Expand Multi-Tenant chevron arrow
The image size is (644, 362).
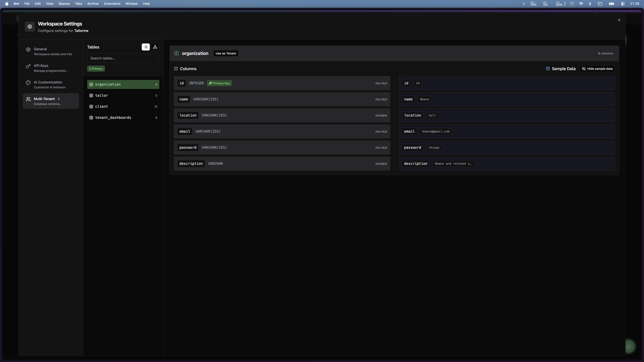click(x=59, y=99)
